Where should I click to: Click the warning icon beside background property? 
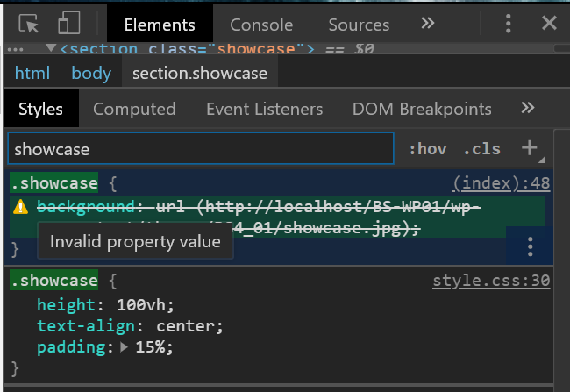tap(21, 207)
